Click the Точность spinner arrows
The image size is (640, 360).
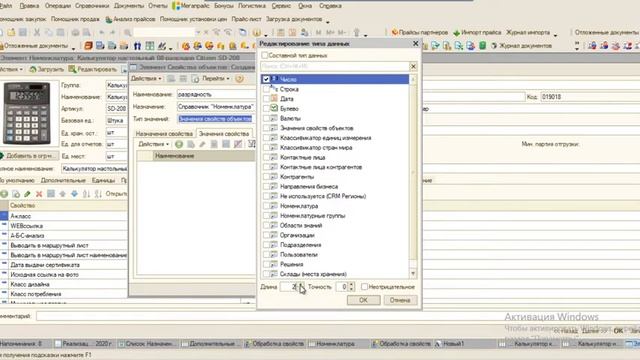352,287
